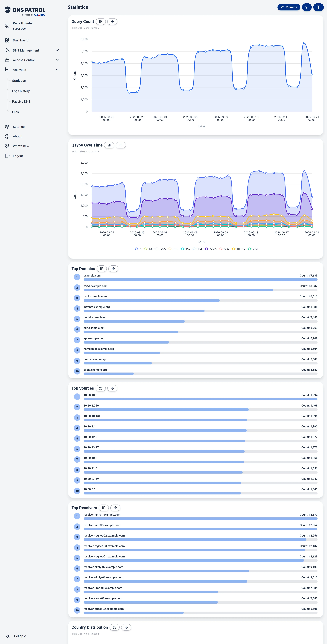Toggle the NS series in legend
This screenshot has height=644, width=327.
pyautogui.click(x=148, y=249)
